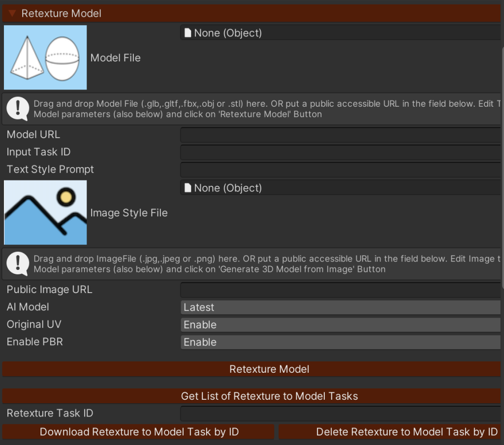Click Download Retexture to Model Task by ID

tap(139, 432)
